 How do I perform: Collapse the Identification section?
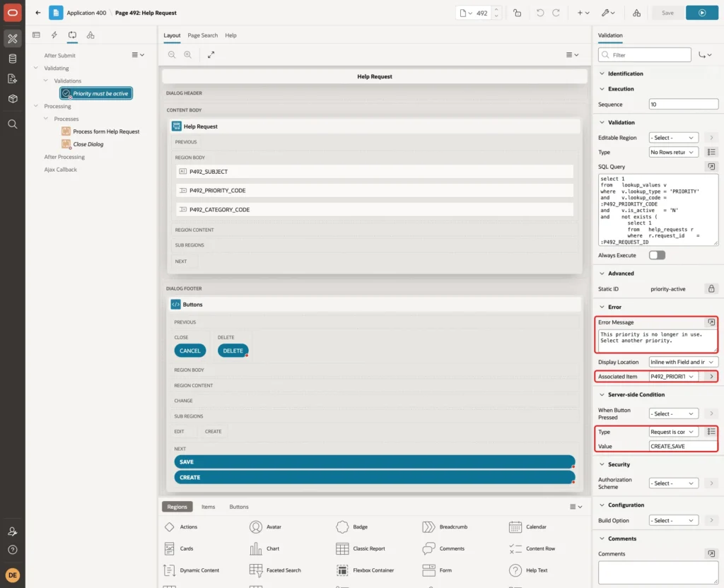point(602,73)
